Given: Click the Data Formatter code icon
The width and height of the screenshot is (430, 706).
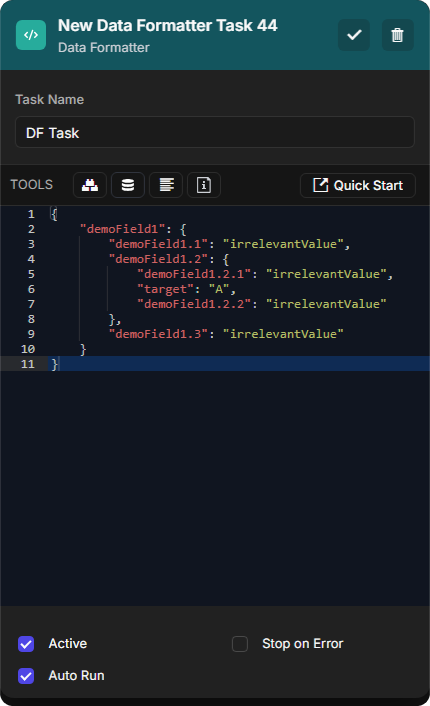Looking at the screenshot, I should click(31, 35).
